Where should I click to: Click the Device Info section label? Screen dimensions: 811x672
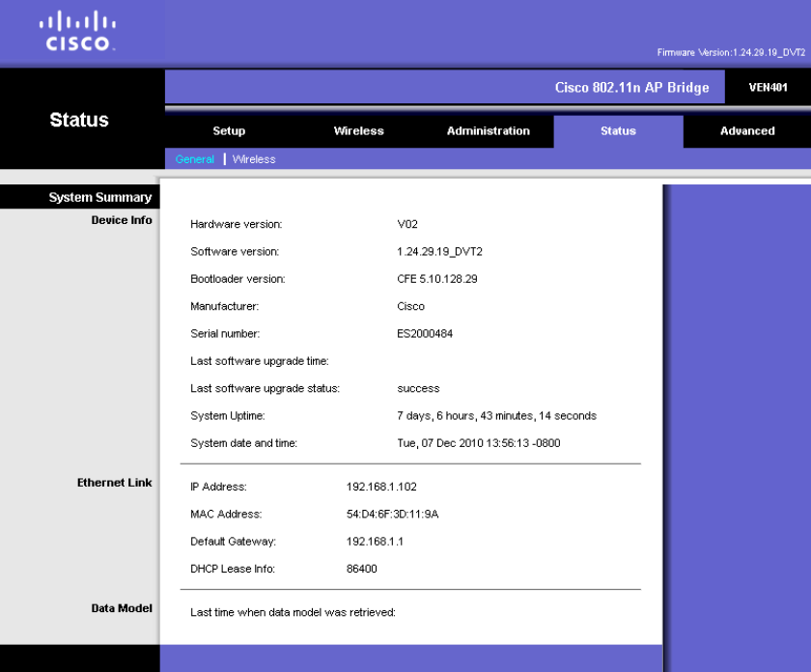click(x=122, y=220)
